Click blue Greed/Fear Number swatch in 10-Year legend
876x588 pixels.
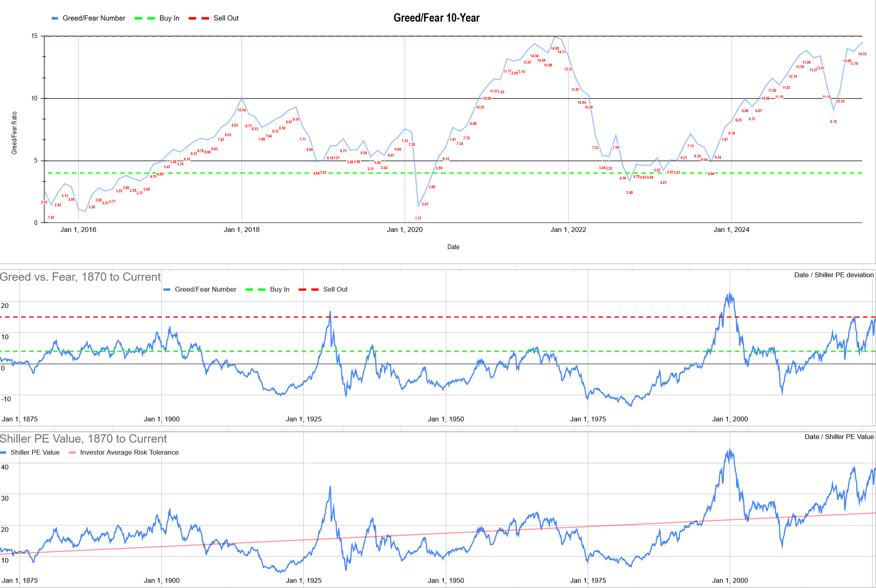[x=55, y=18]
